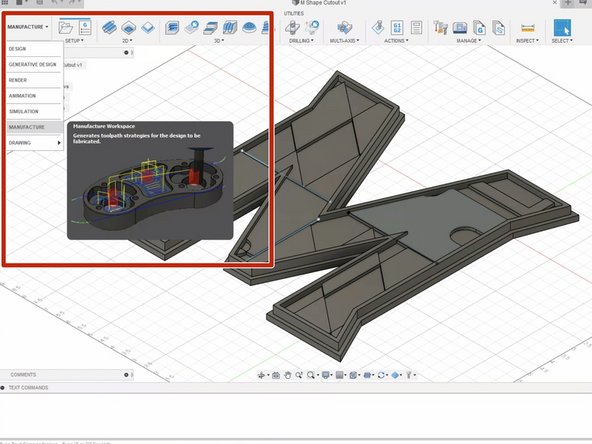Open Display Settings monitor icon
Viewport: 592px width, 444px height.
326,375
